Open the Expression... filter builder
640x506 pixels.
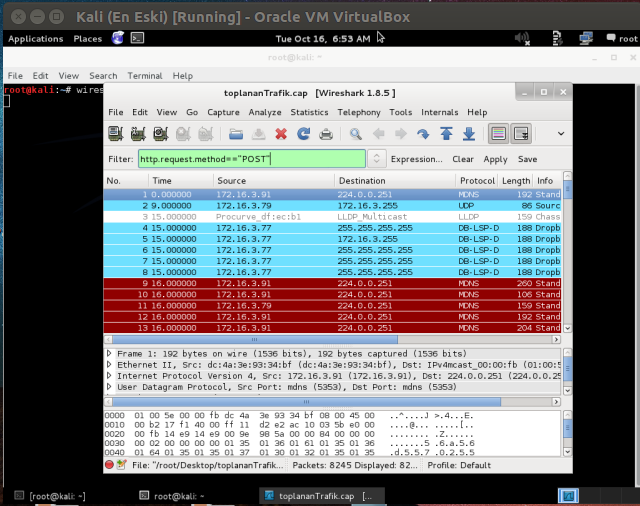pyautogui.click(x=416, y=159)
